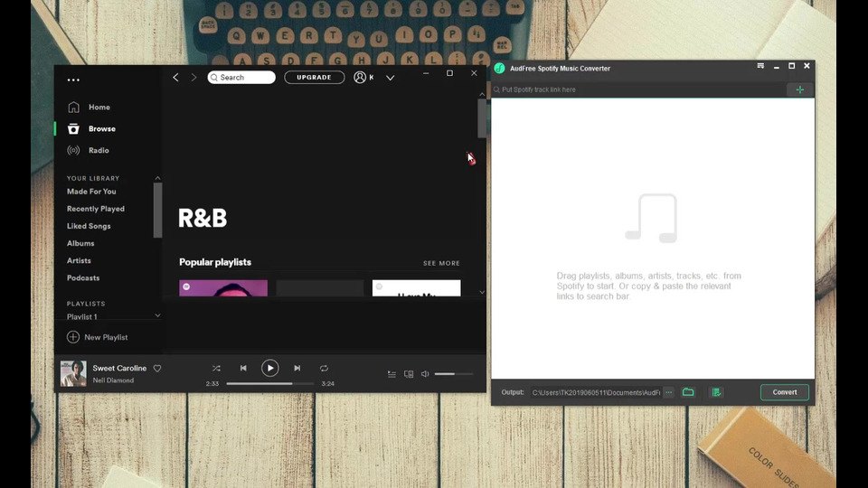Expand the account dropdown chevron
Screen dimensions: 868x488
coord(391,78)
